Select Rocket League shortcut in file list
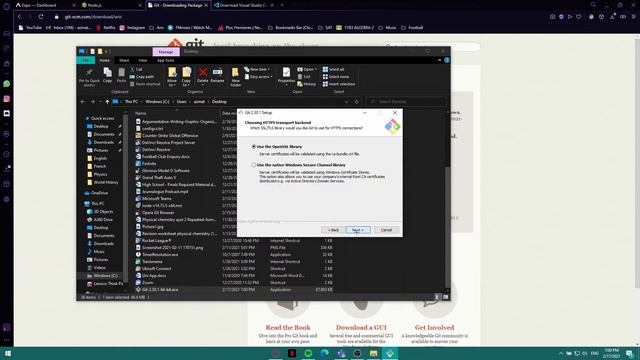This screenshot has height=360, width=640. (156, 240)
